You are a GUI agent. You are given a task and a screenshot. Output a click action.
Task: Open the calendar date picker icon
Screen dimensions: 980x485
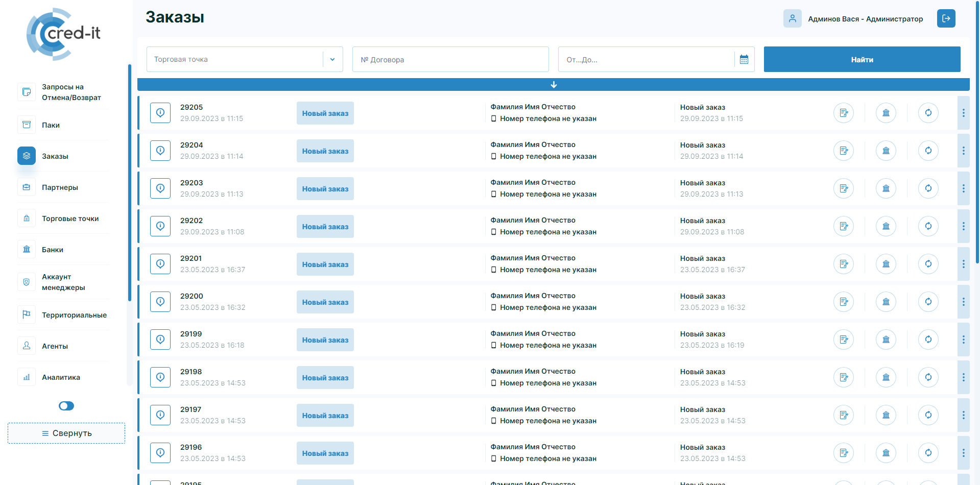click(x=744, y=60)
